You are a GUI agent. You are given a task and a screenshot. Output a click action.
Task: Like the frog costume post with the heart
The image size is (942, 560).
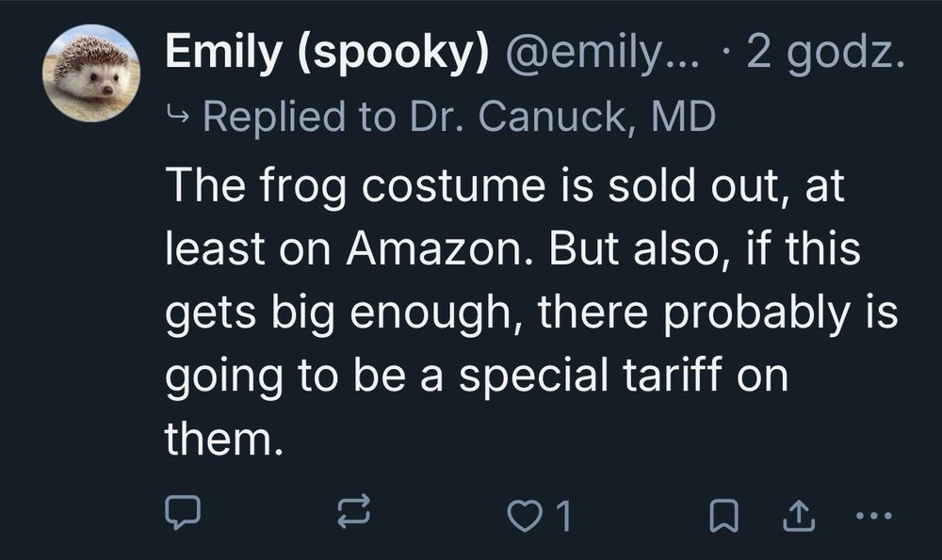point(520,514)
